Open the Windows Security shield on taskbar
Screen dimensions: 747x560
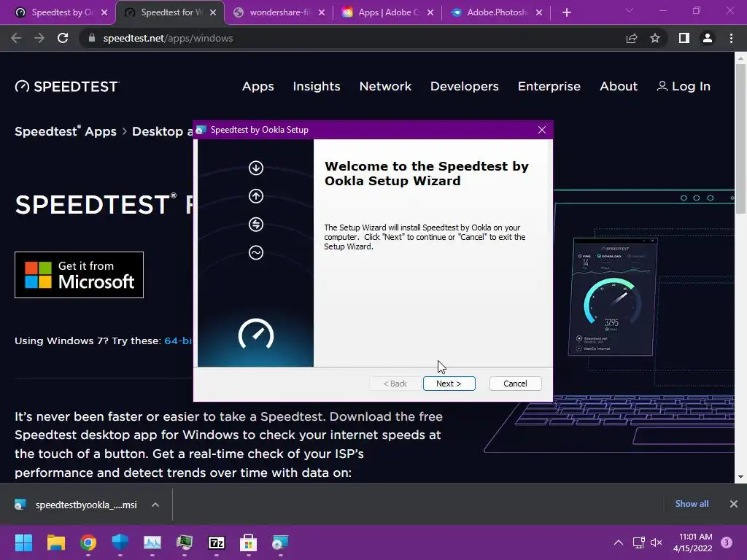(120, 542)
